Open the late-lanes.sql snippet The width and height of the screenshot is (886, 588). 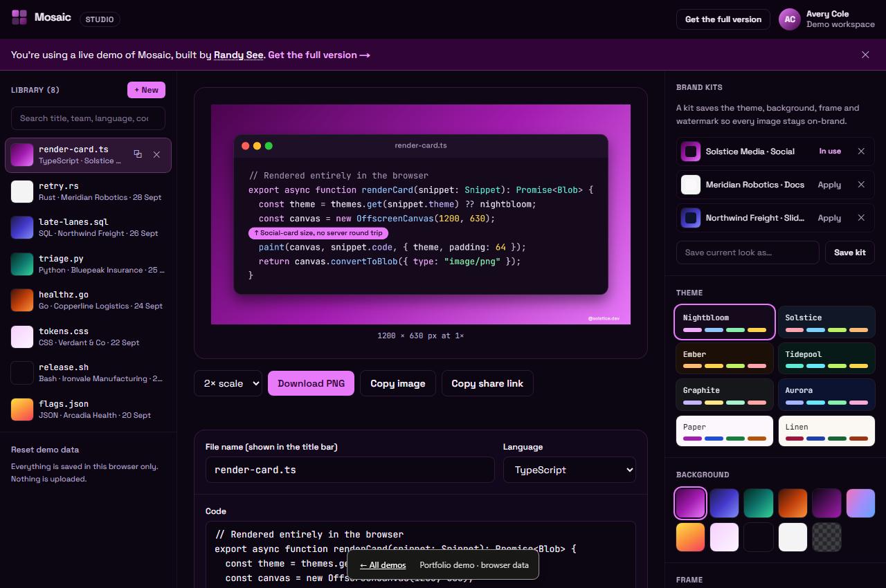(x=88, y=228)
